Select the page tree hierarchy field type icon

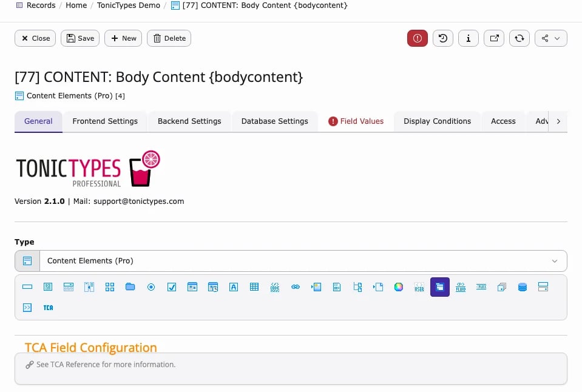(357, 287)
